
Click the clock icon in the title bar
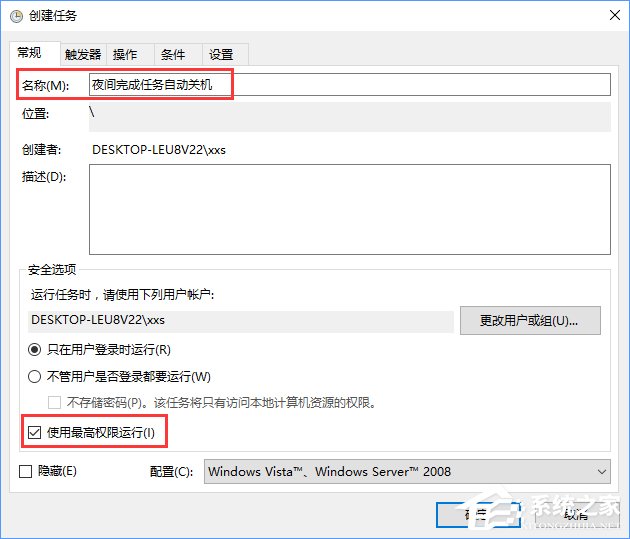pos(16,16)
